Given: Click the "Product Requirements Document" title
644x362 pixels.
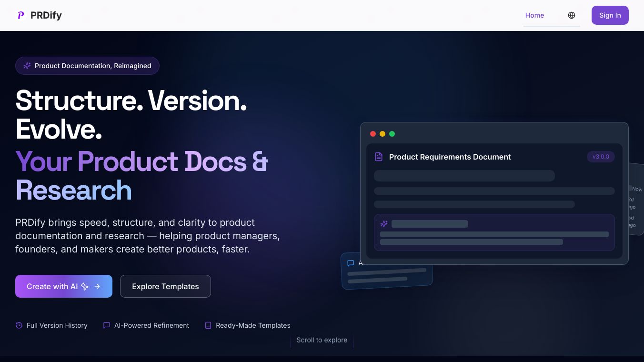Looking at the screenshot, I should tap(450, 157).
